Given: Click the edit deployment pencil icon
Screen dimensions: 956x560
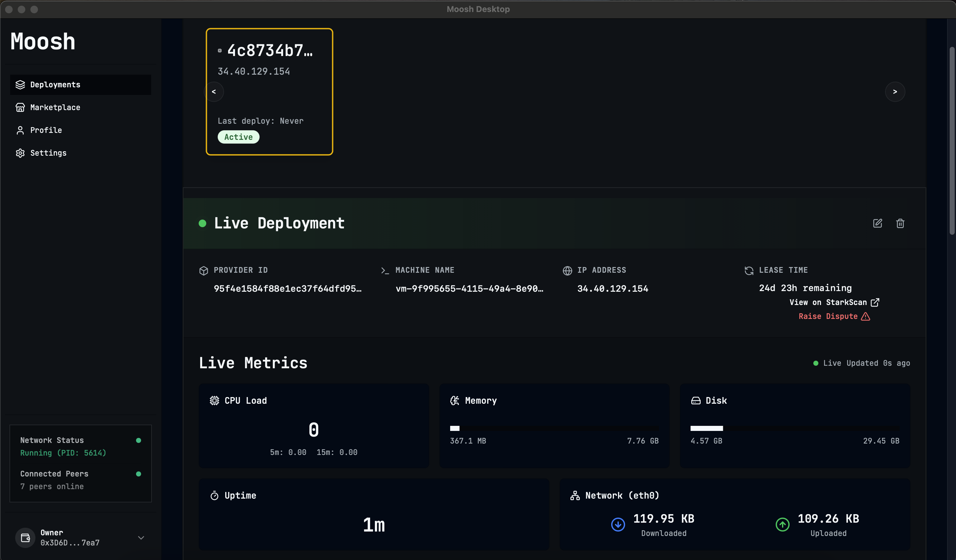Looking at the screenshot, I should point(877,223).
